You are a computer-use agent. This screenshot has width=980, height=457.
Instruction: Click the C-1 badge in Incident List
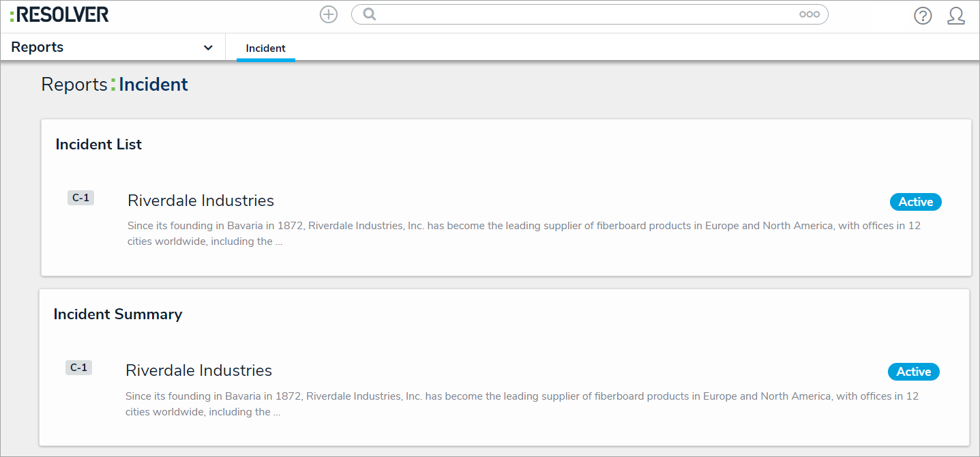pyautogui.click(x=80, y=198)
